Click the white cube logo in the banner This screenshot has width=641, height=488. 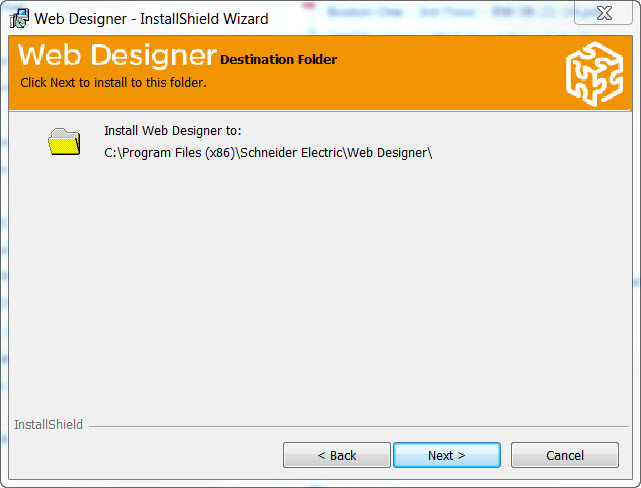(x=594, y=74)
